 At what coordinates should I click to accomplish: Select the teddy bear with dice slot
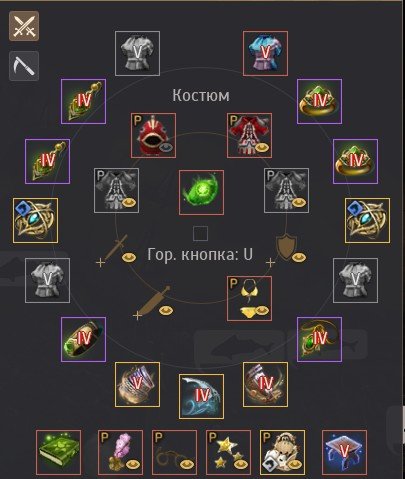click(282, 452)
